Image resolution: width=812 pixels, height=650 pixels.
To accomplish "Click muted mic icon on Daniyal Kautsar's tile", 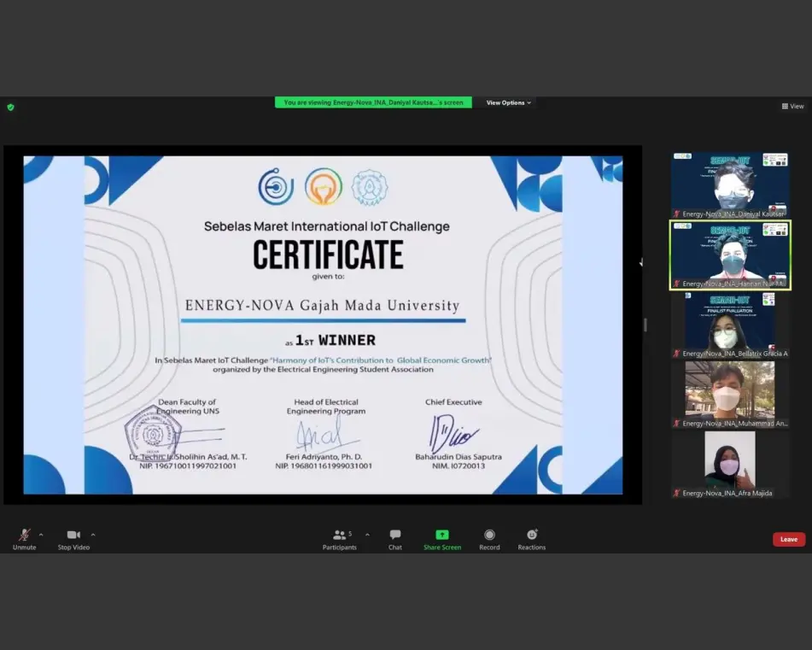I will 676,214.
